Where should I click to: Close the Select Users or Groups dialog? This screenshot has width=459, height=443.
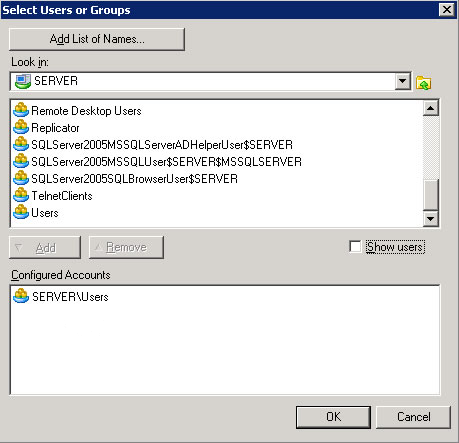coord(447,10)
